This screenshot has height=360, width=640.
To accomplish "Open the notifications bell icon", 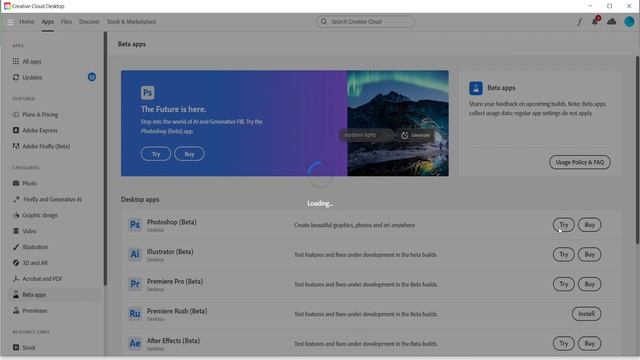I will (x=595, y=22).
